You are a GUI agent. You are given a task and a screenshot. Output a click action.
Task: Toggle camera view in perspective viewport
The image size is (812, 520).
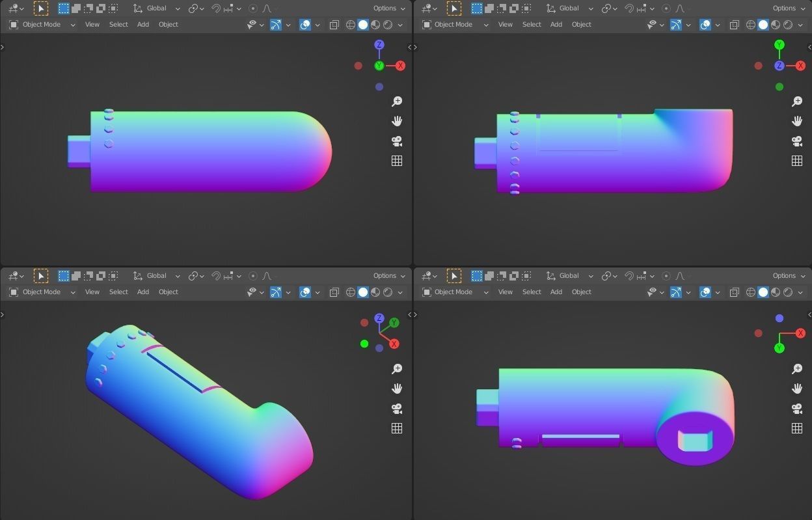coord(397,409)
